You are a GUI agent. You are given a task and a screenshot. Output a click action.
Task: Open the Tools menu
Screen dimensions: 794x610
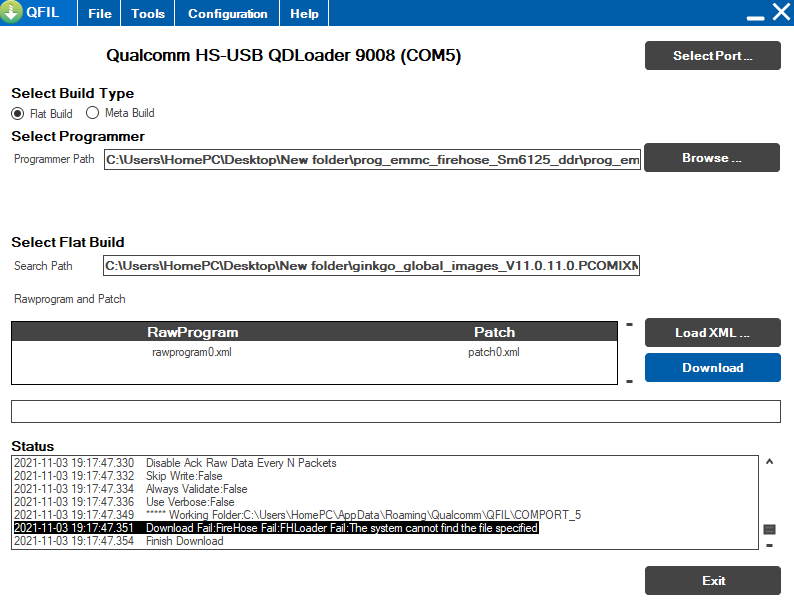148,13
